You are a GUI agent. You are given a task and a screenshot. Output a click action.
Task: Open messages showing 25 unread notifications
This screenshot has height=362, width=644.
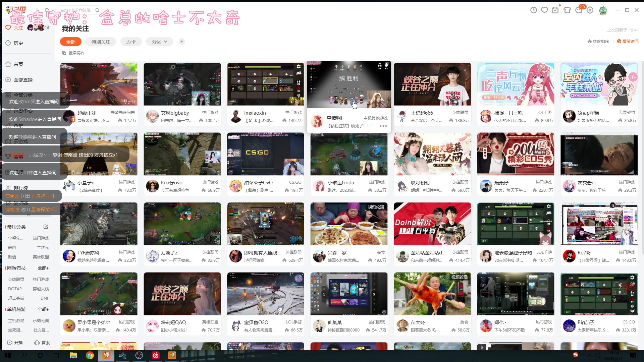click(x=579, y=10)
